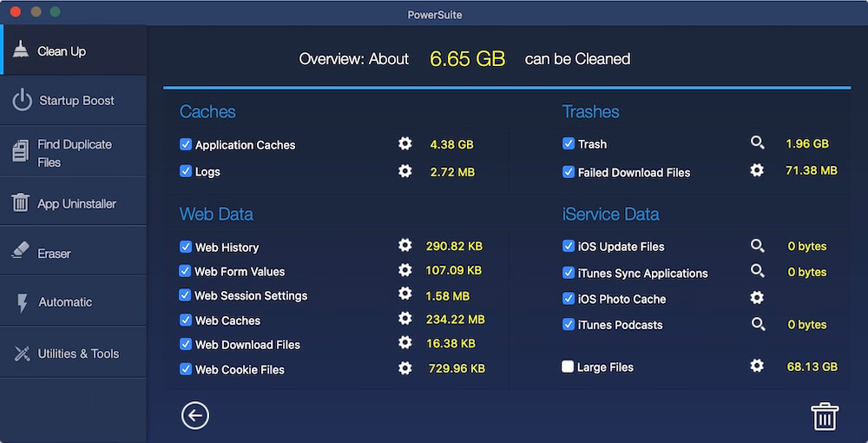
Task: Click the Find Duplicate Files documents icon
Action: point(21,152)
